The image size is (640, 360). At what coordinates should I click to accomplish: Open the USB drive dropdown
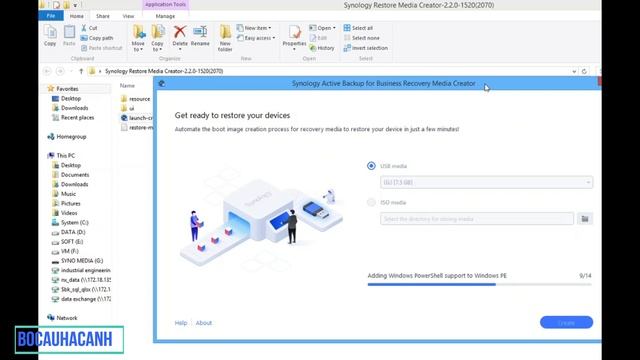click(x=487, y=182)
